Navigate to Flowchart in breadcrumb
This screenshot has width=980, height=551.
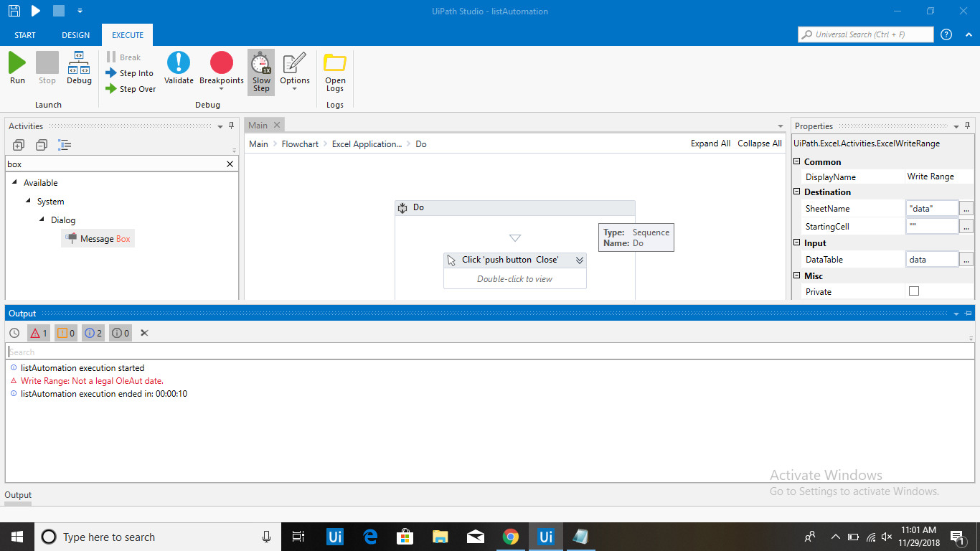click(300, 144)
